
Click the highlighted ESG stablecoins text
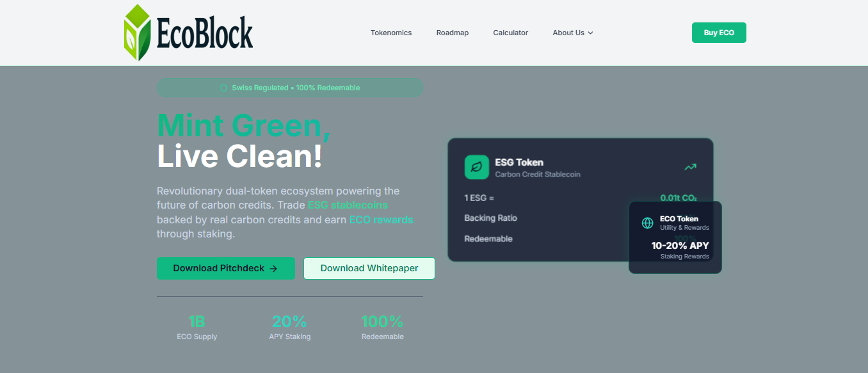(x=348, y=205)
